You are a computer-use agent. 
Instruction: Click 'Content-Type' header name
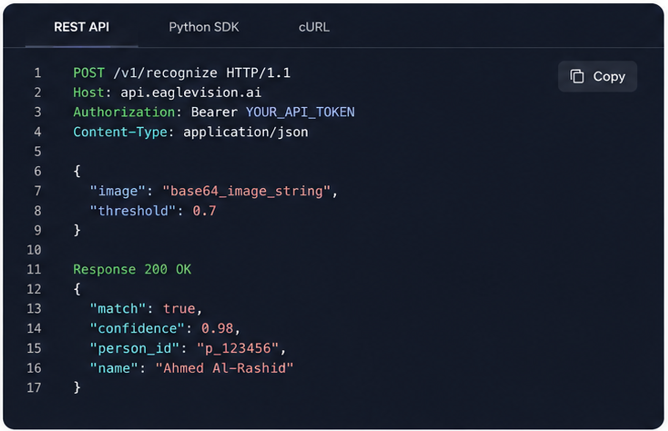point(120,132)
